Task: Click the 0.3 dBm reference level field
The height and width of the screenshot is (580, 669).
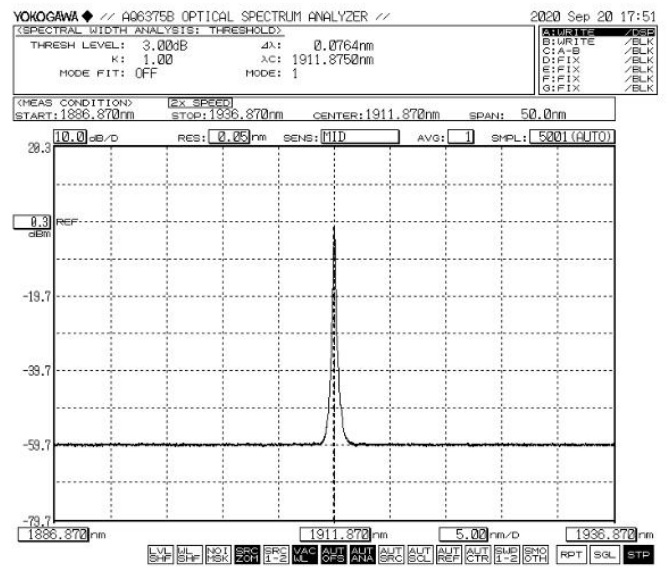Action: [x=32, y=222]
